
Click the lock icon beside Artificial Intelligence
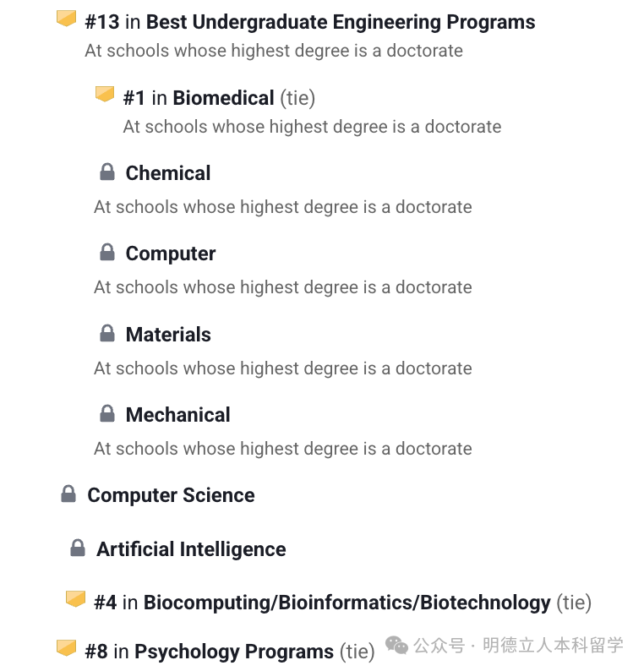click(x=78, y=548)
